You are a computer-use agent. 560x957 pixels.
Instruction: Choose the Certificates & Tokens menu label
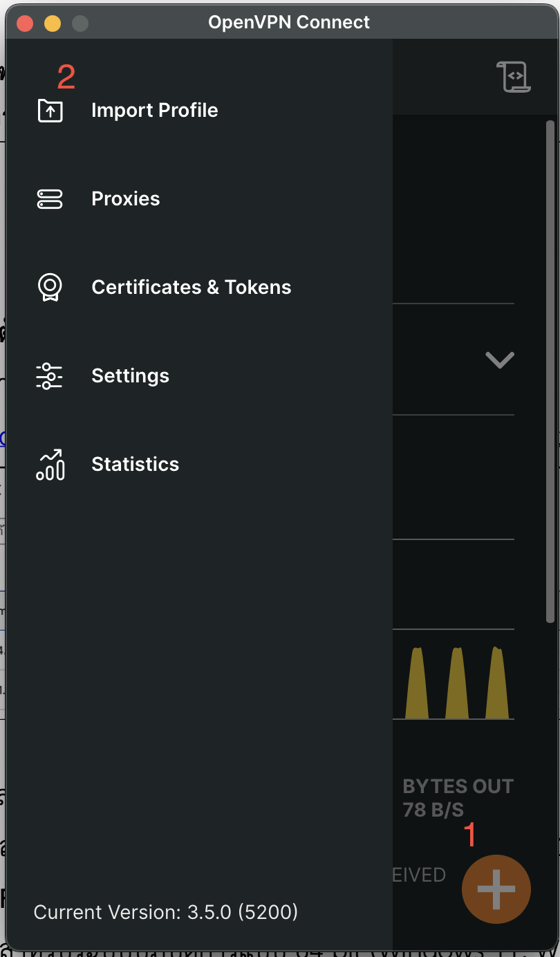(191, 288)
